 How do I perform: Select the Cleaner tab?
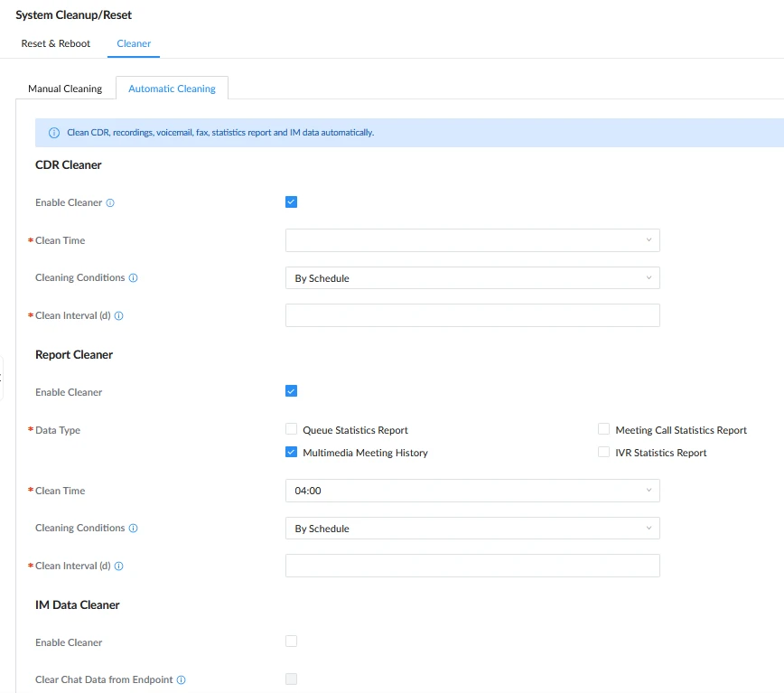134,43
